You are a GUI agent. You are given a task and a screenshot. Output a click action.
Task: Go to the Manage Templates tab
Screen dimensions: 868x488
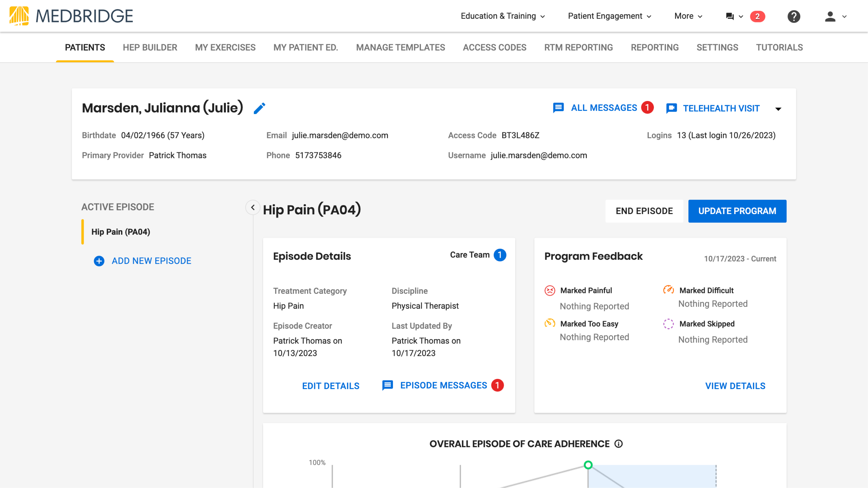[x=400, y=48]
